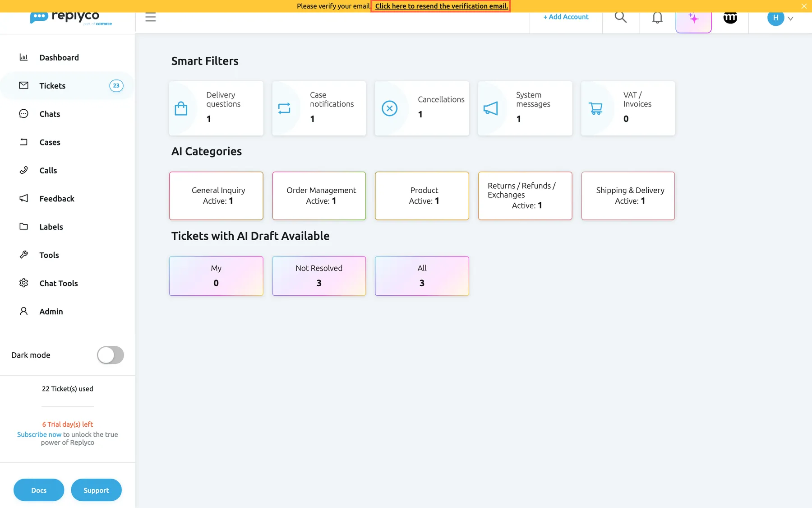This screenshot has width=812, height=508.
Task: Click the Calls phone icon
Action: [x=23, y=170]
